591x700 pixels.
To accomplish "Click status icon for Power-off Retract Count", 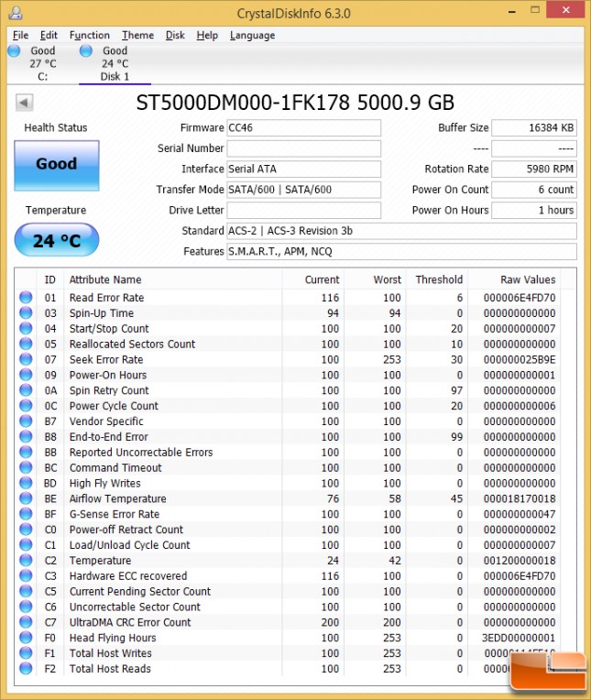I will [26, 530].
